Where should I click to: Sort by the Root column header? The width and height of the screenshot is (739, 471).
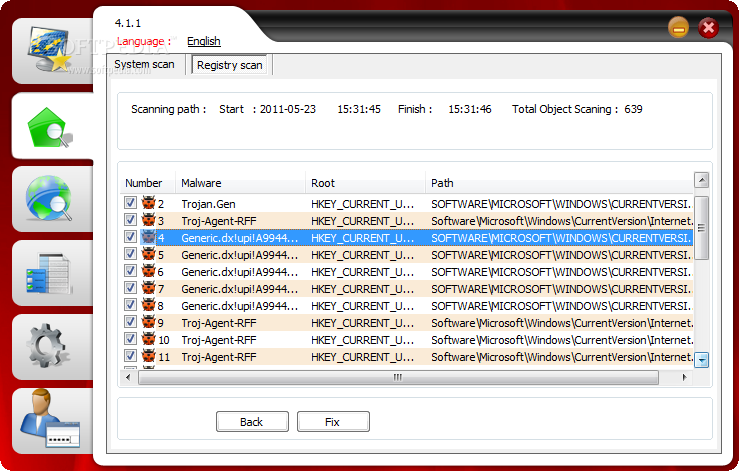point(365,183)
